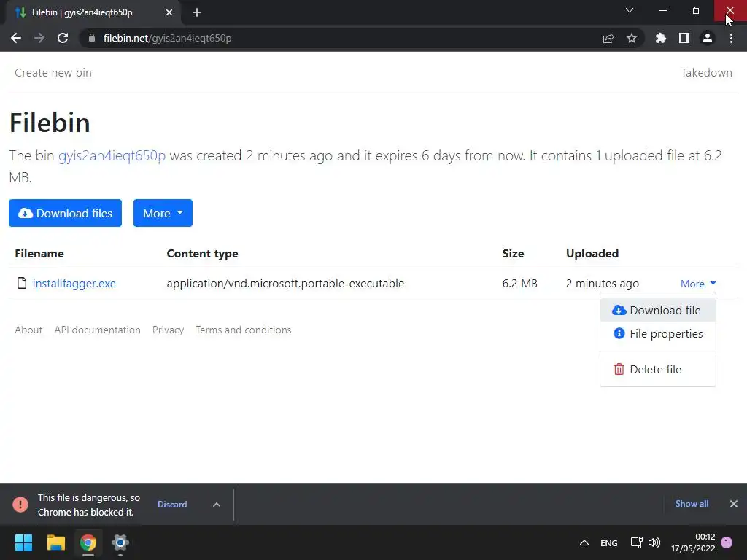Choose Delete file from the menu
This screenshot has width=747, height=560.
click(658, 369)
